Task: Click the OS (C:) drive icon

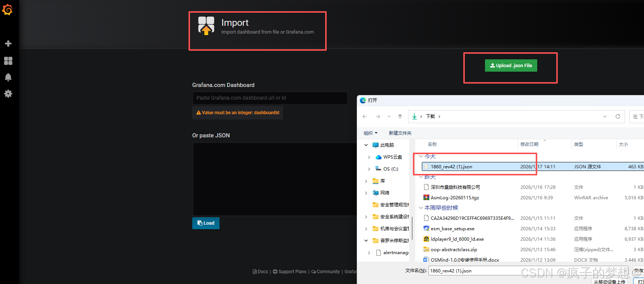Action: [379, 169]
